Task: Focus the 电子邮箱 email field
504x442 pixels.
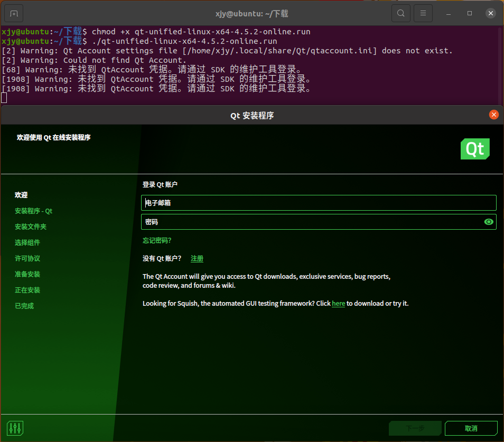Action: [319, 203]
